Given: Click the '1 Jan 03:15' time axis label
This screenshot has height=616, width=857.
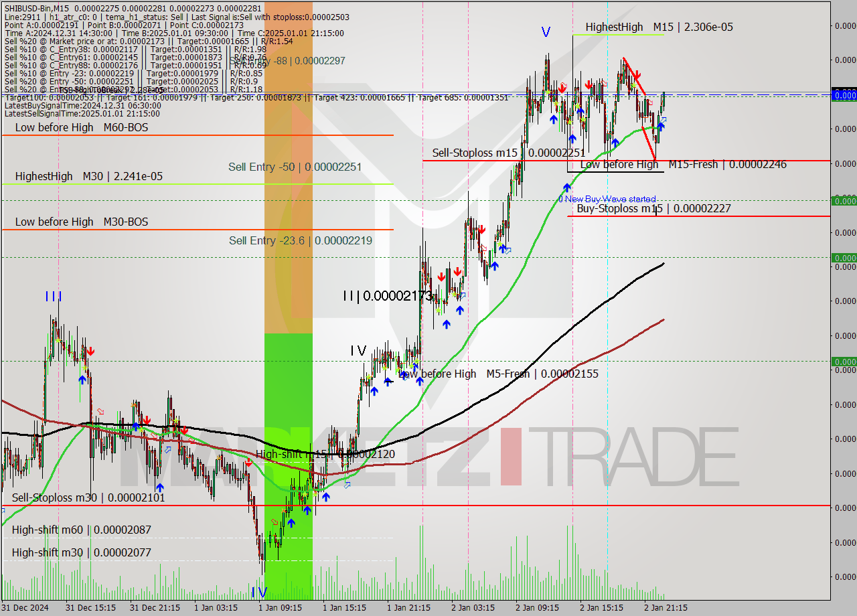Looking at the screenshot, I should (216, 608).
